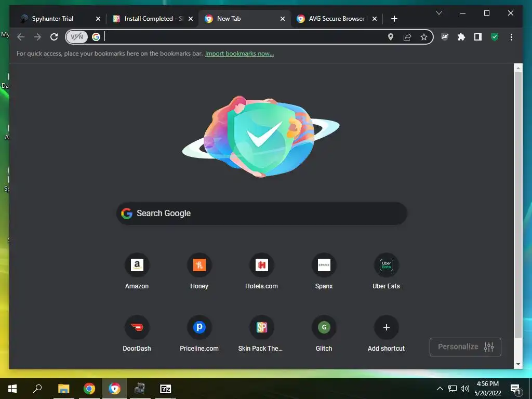Toggle the VPN switch in the address bar
This screenshot has width=532, height=399.
pos(77,37)
